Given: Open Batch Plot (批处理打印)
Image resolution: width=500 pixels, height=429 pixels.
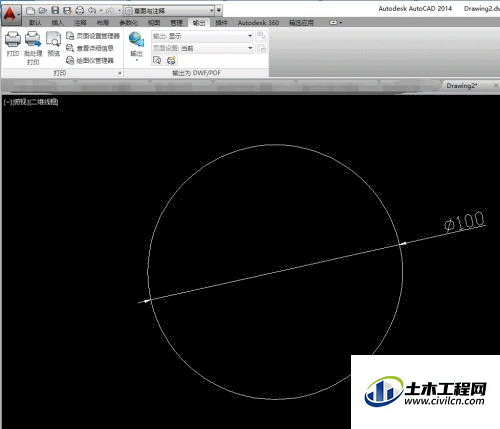Looking at the screenshot, I should [33, 40].
